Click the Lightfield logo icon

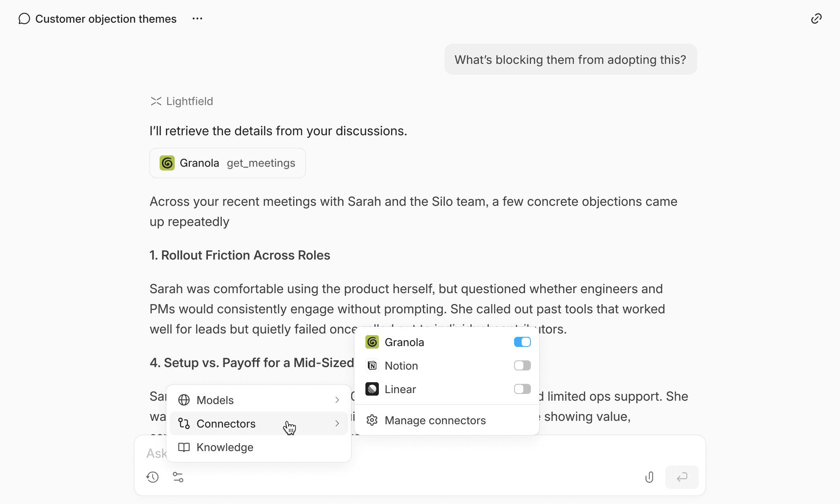(156, 101)
